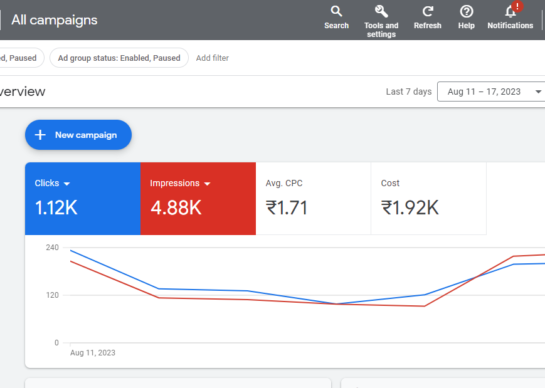This screenshot has width=545, height=388.
Task: Click the Ad group status: Enabled, Paused filter chip
Action: 119,58
